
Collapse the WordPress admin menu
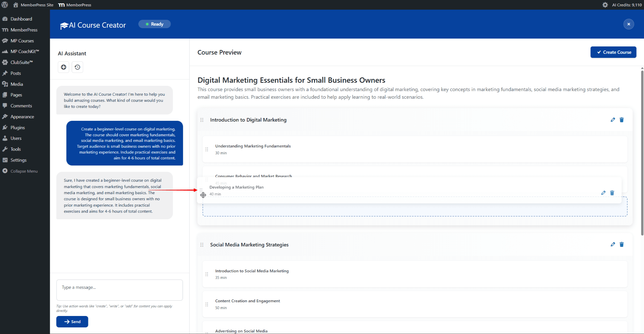24,171
